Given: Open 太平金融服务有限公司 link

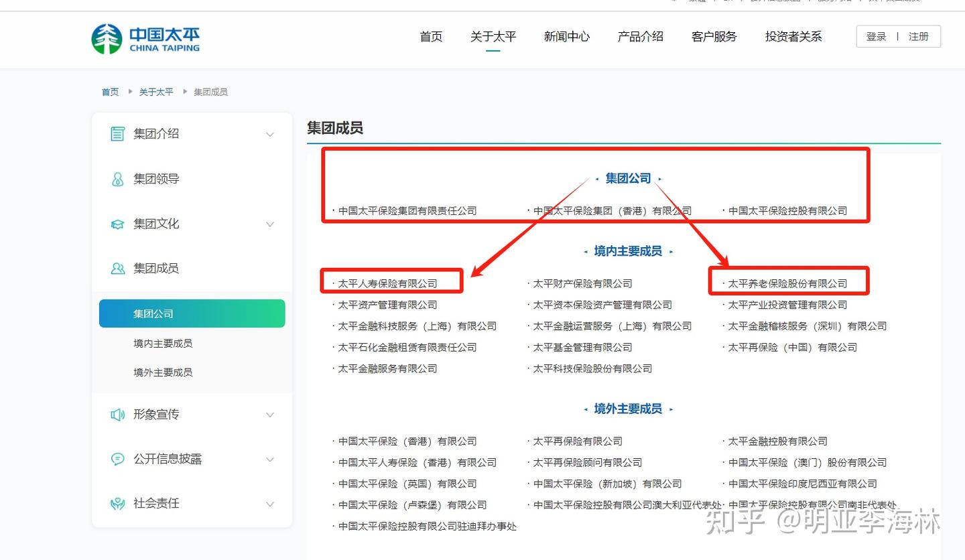Looking at the screenshot, I should pos(387,368).
